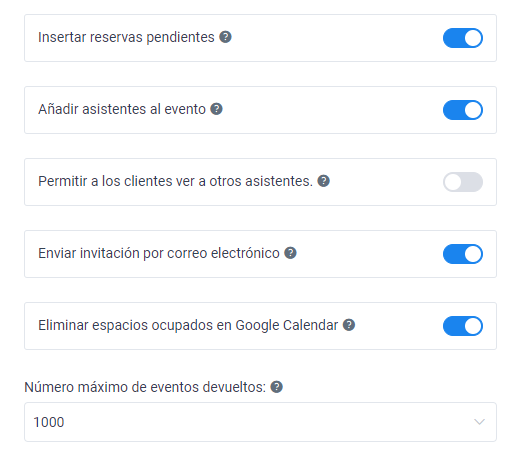This screenshot has width=520, height=472.
Task: Click help icon beside Número máximo de eventos devueltos
Action: tap(276, 387)
